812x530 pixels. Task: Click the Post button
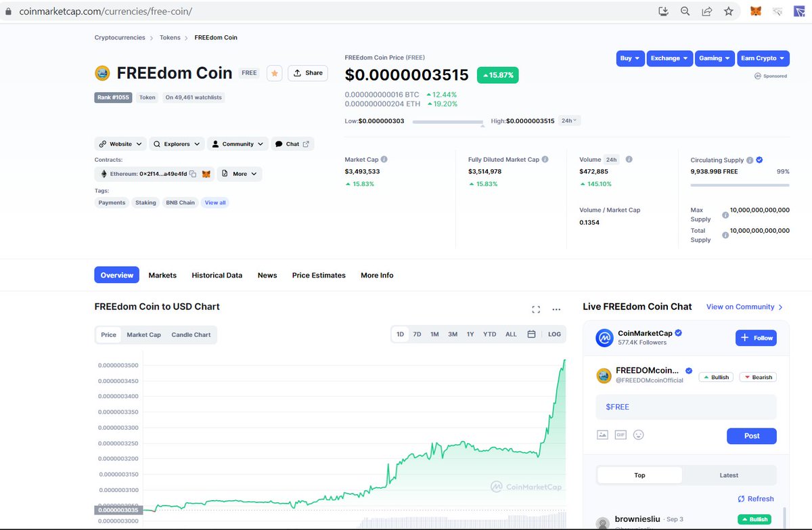coord(752,436)
